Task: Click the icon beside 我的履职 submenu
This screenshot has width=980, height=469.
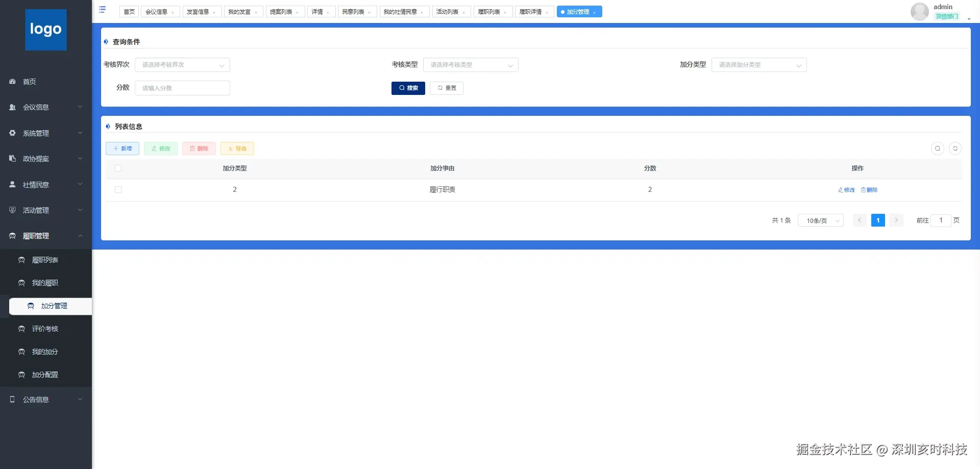Action: (21, 283)
